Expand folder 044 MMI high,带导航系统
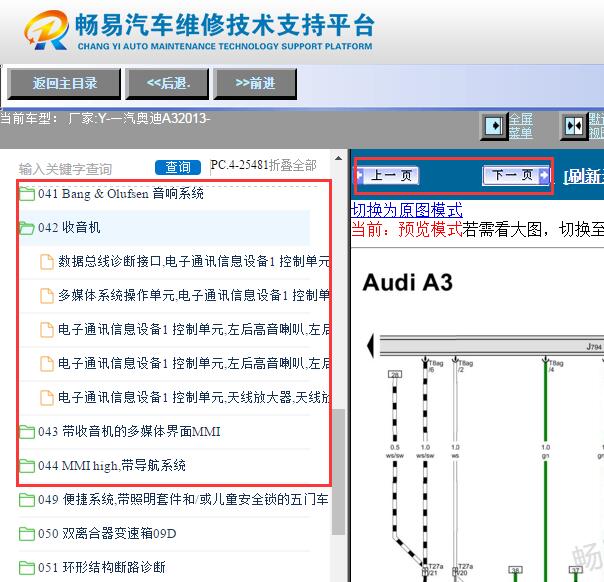 (x=112, y=465)
